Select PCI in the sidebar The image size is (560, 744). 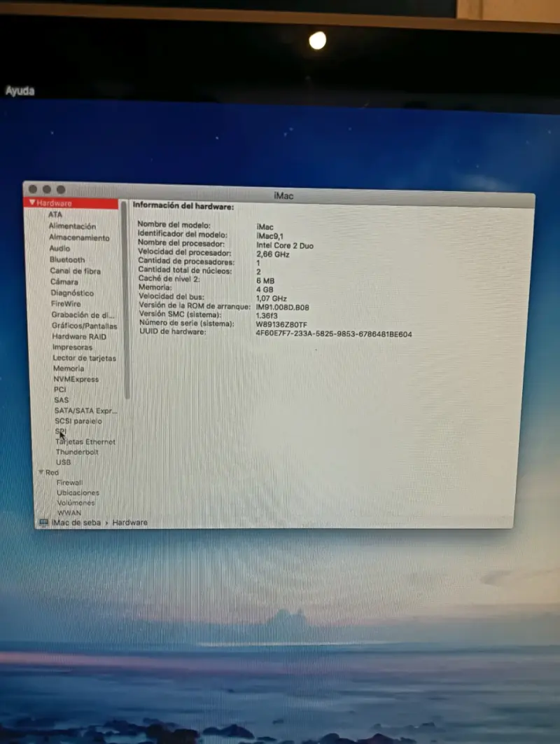tap(59, 390)
